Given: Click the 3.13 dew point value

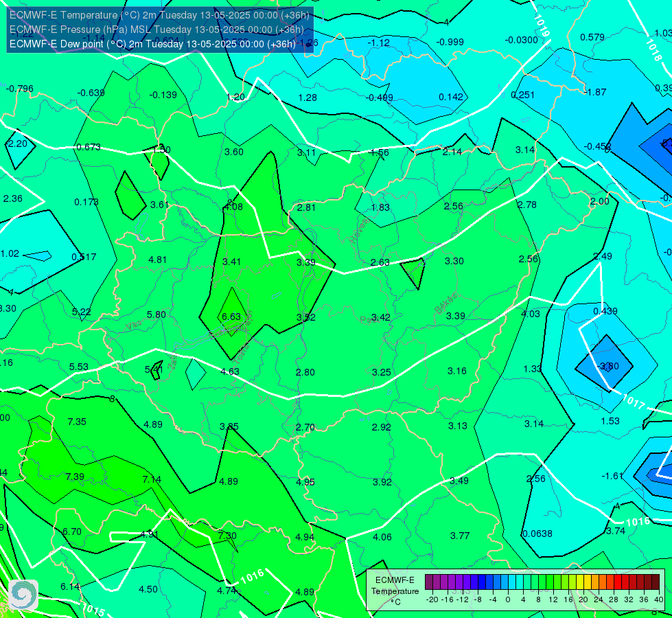Looking at the screenshot, I should click(458, 426).
